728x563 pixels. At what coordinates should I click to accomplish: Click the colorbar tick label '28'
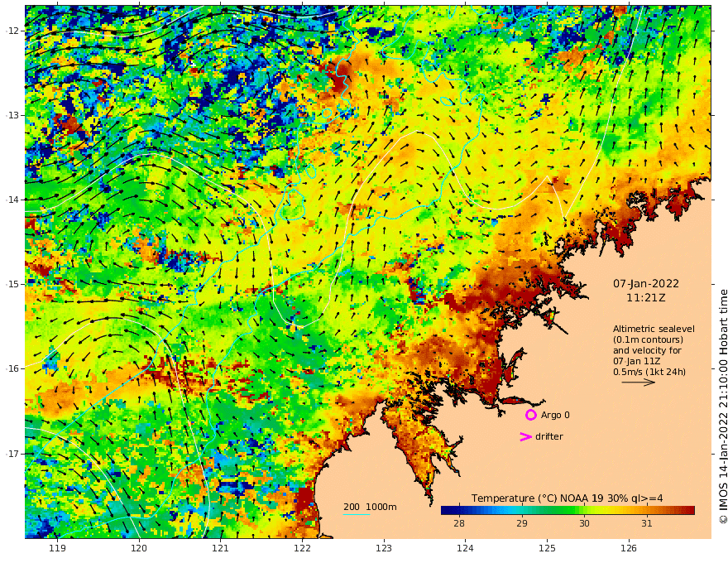point(458,523)
